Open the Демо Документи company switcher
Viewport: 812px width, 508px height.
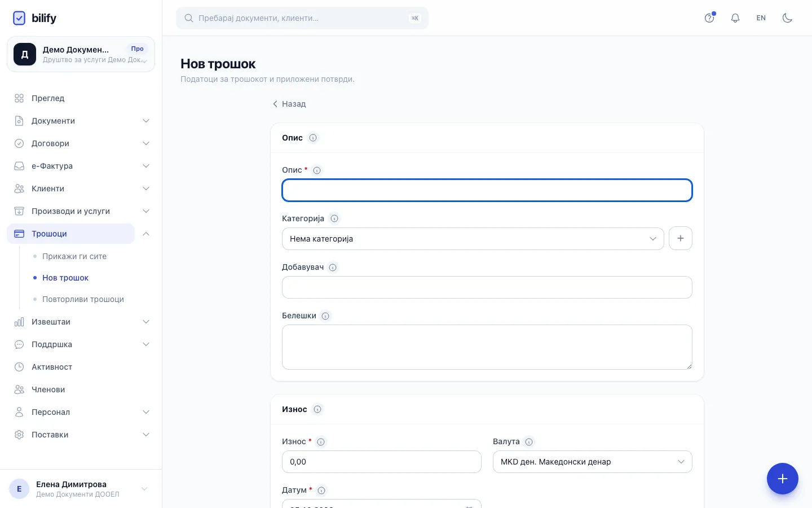tap(81, 54)
